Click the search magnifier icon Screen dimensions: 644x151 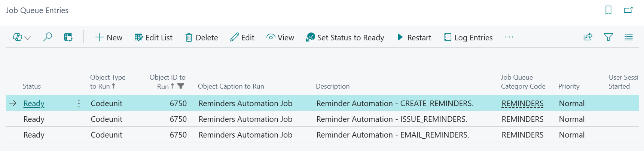[x=48, y=37]
